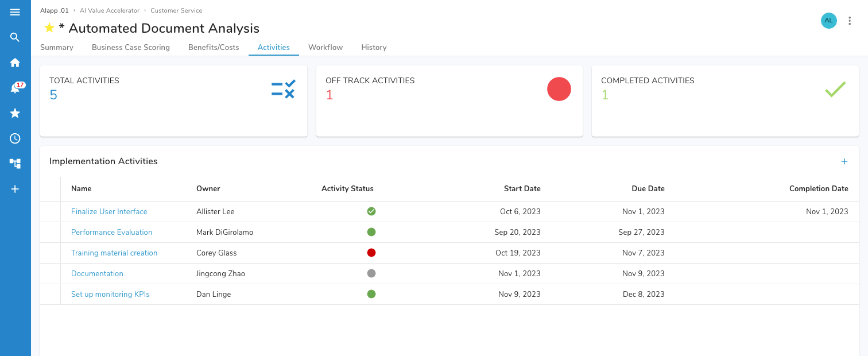The width and height of the screenshot is (868, 356).
Task: Create a new item with sidebar plus icon
Action: tap(15, 188)
